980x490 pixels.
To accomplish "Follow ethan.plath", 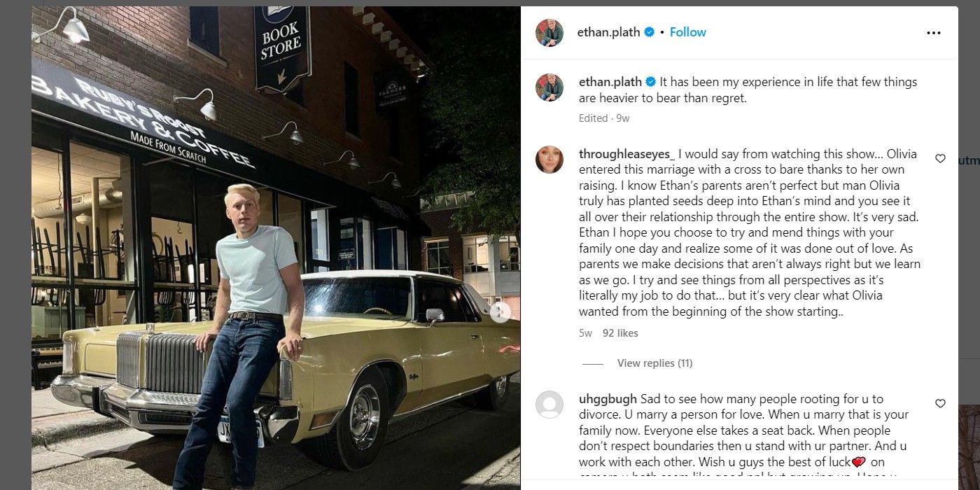I will 687,32.
